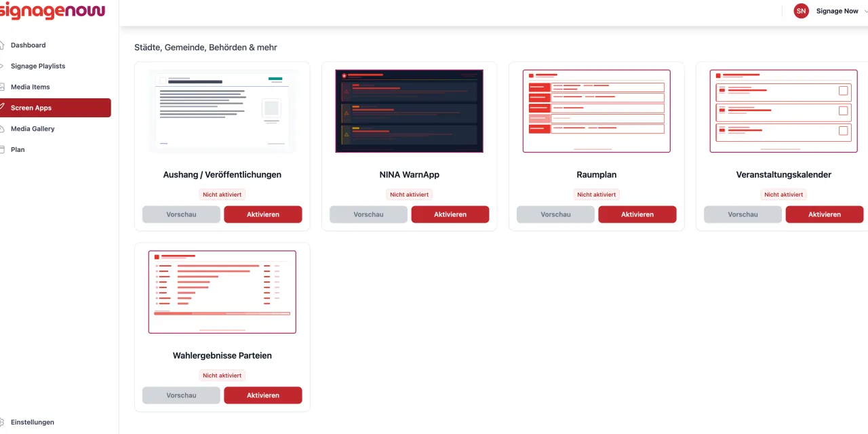Open the Raumplan preview thumbnail
The image size is (868, 434).
[x=597, y=111]
